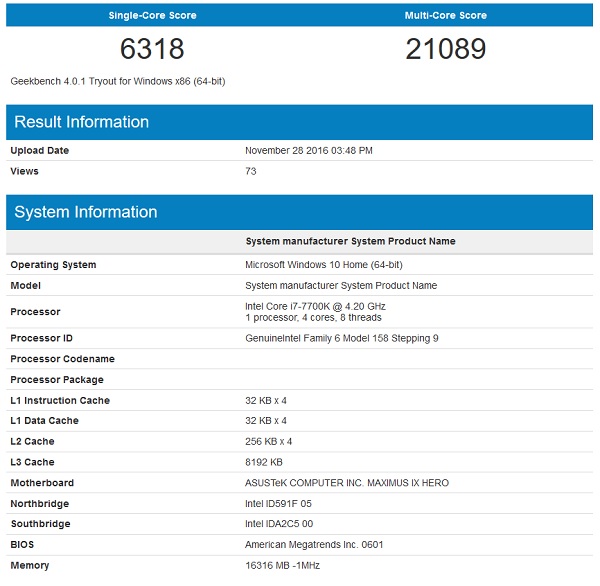Click the L2 Cache label
This screenshot has width=600, height=586.
coord(33,441)
